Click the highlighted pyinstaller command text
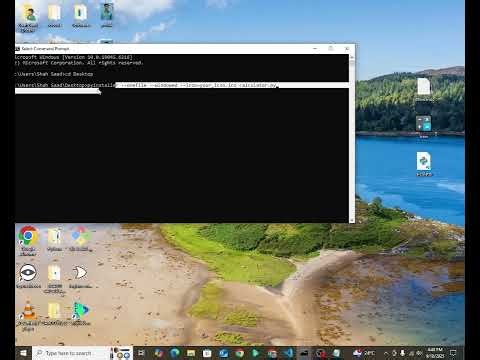 pyautogui.click(x=197, y=85)
